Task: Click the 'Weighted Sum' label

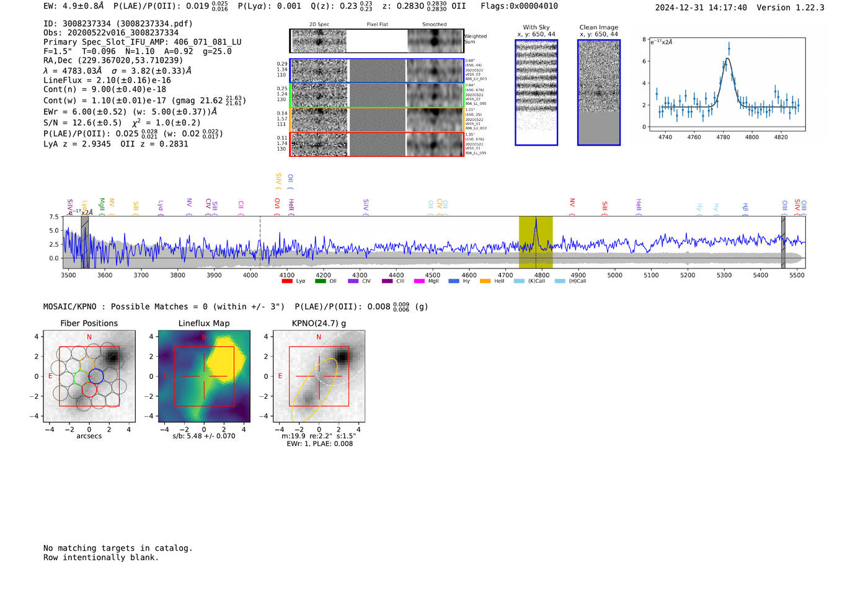Action: pyautogui.click(x=476, y=39)
